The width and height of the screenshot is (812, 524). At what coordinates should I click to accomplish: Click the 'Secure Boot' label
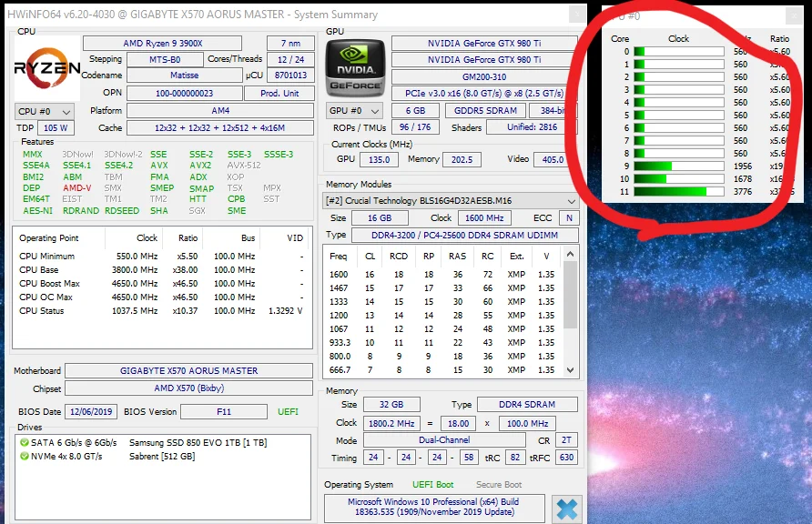[x=499, y=485]
